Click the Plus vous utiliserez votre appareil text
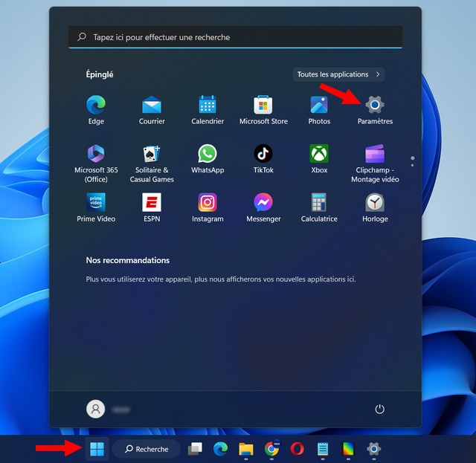 click(221, 279)
